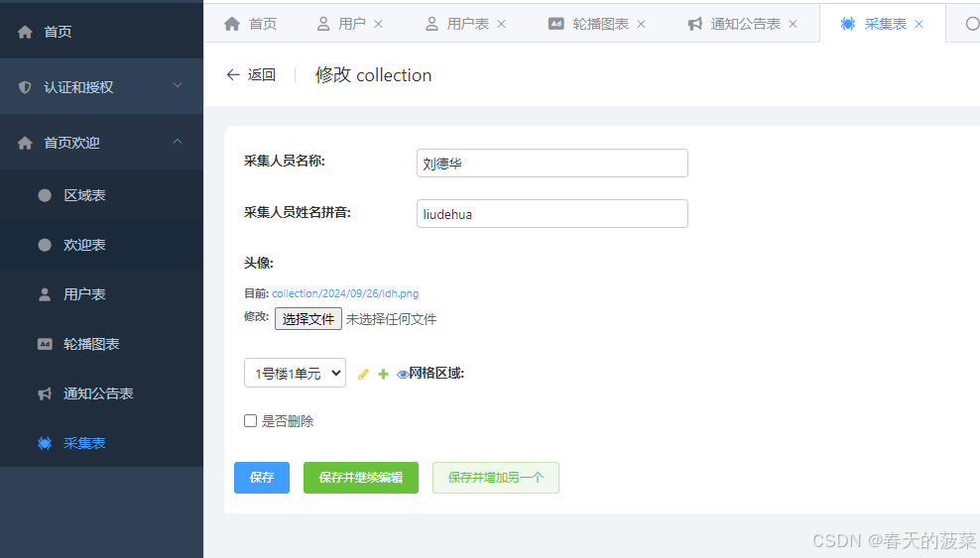Switch to the 用户表 tab
The image size is (980, 558).
pyautogui.click(x=465, y=24)
